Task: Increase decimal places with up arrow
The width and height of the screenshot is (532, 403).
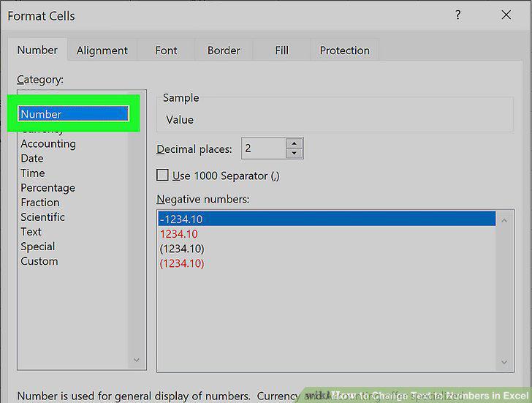Action: 294,143
